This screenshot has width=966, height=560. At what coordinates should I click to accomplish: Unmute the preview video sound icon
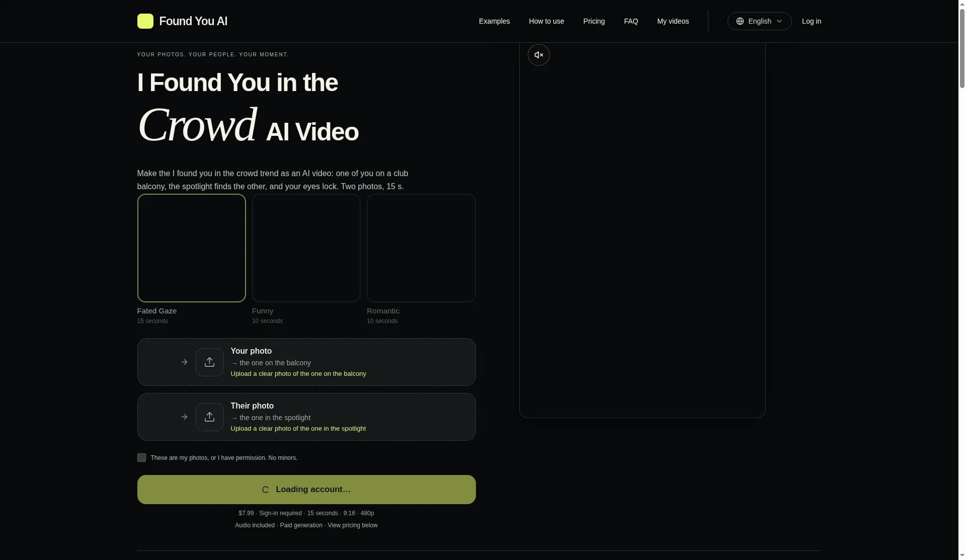coord(538,55)
